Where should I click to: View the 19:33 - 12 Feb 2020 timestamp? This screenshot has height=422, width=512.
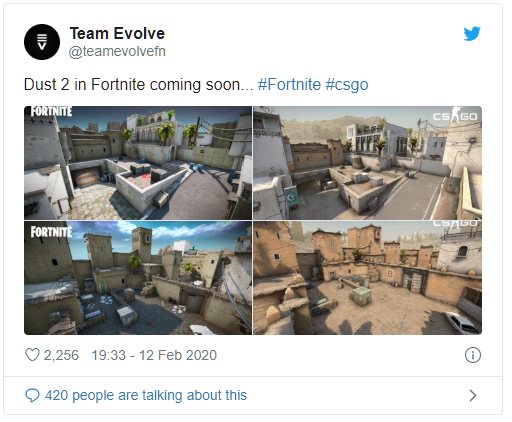(x=154, y=355)
